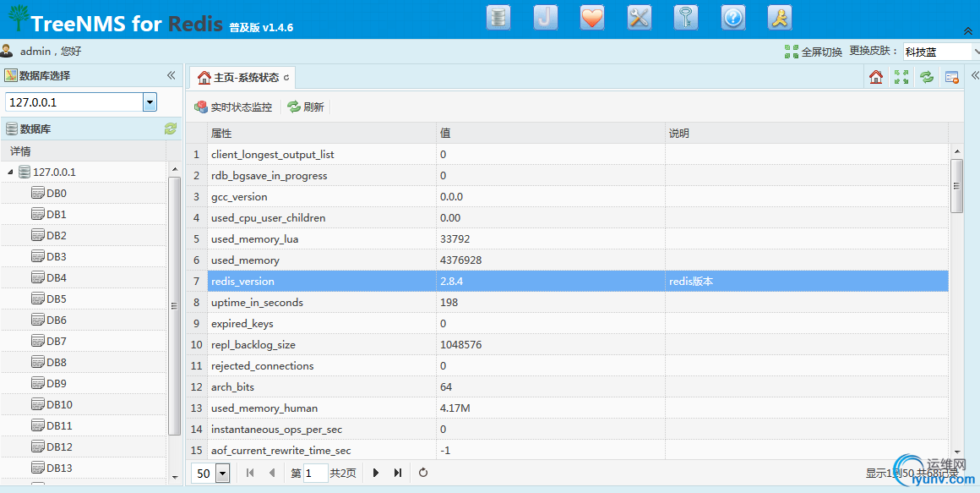980x493 pixels.
Task: Click the admin user avatar icon
Action: click(x=7, y=51)
